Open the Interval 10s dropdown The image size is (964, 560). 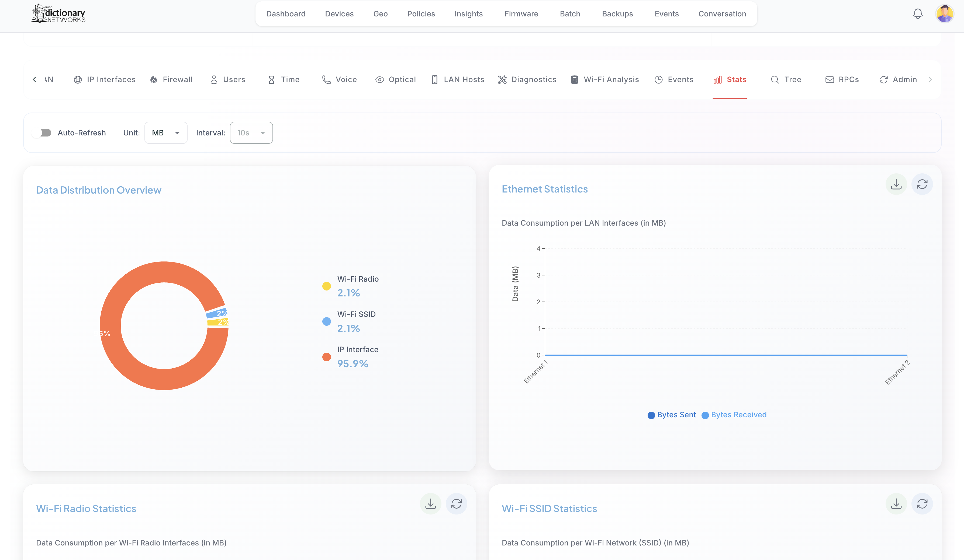pos(251,133)
